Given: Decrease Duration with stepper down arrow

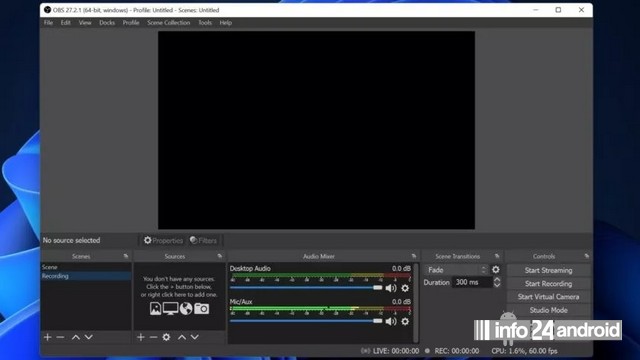Looking at the screenshot, I should tap(497, 285).
